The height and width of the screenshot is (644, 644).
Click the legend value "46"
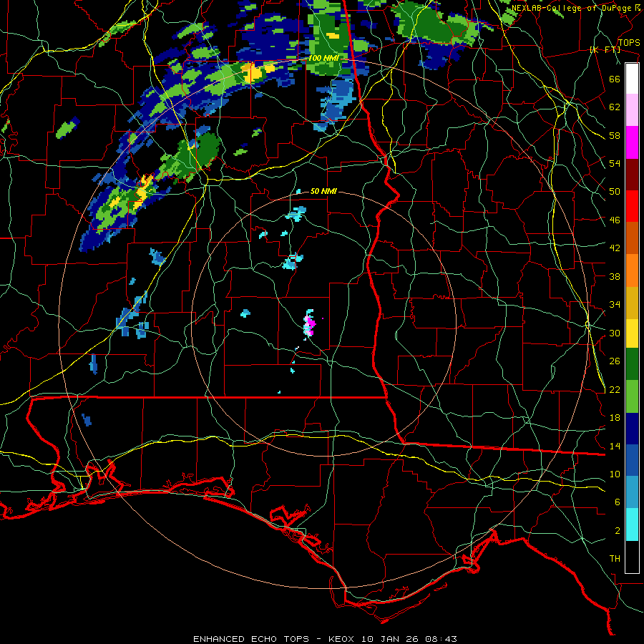tap(615, 220)
